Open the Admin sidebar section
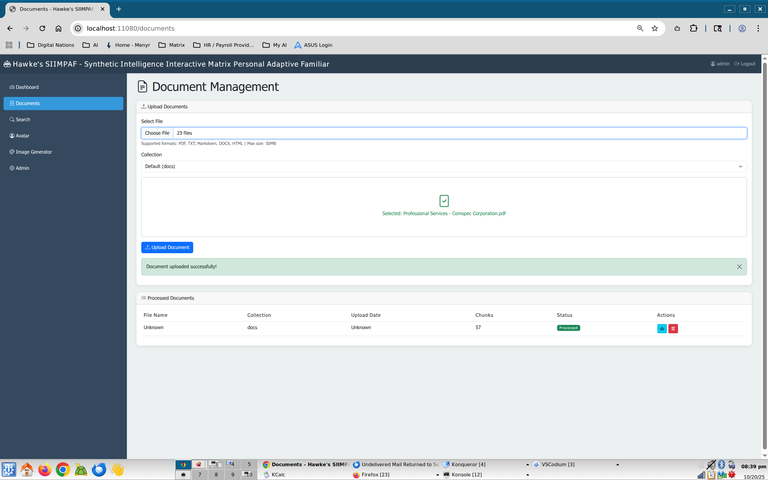The image size is (768, 480). point(22,168)
